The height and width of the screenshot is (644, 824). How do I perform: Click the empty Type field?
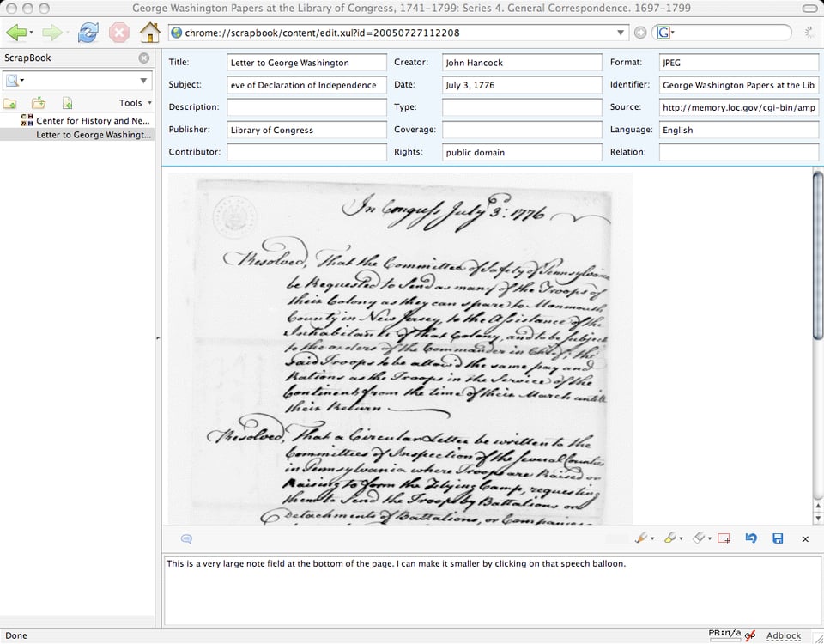point(522,107)
